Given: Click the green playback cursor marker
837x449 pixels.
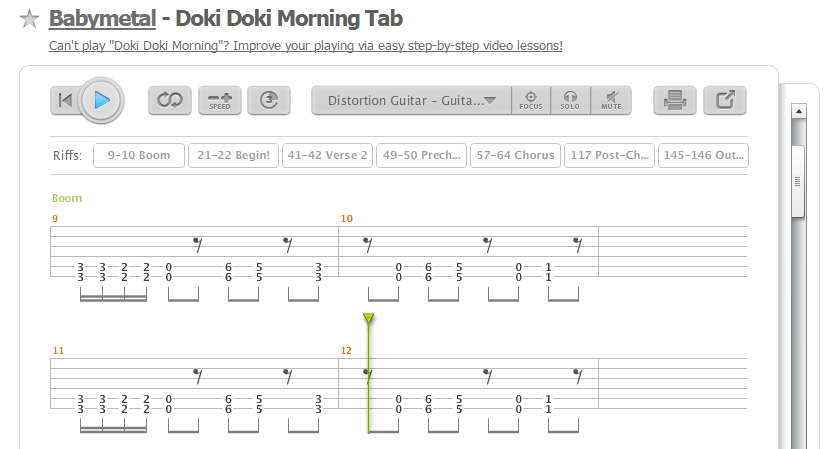Looking at the screenshot, I should click(x=368, y=319).
